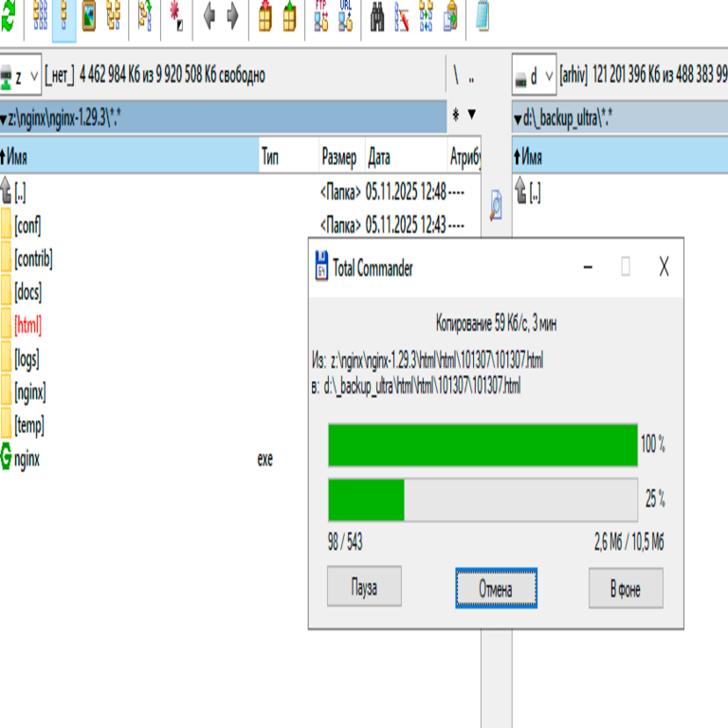This screenshot has width=728, height=728.
Task: Open the Notepad icon in toolbar
Action: coord(482,17)
